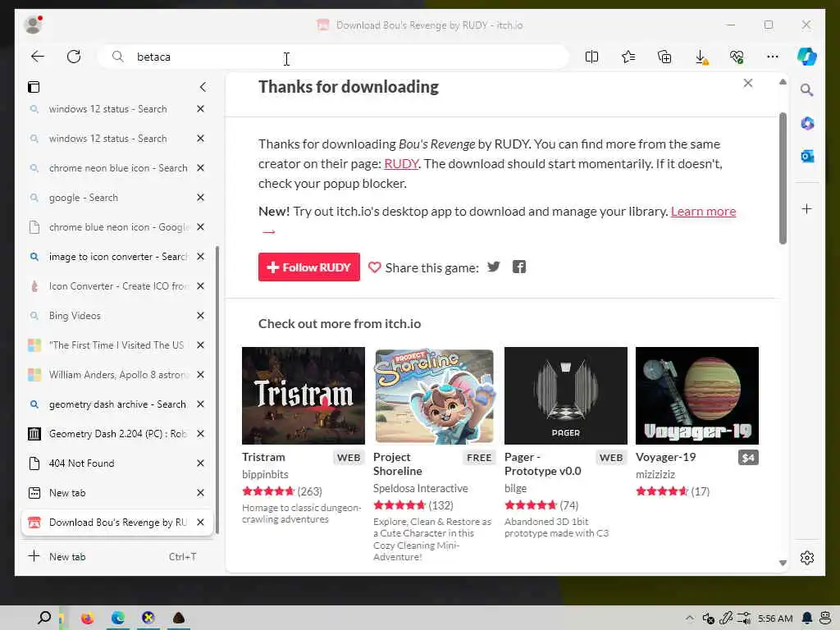840x630 pixels.
Task: Open the Copilot icon in the toolbar
Action: point(807,57)
